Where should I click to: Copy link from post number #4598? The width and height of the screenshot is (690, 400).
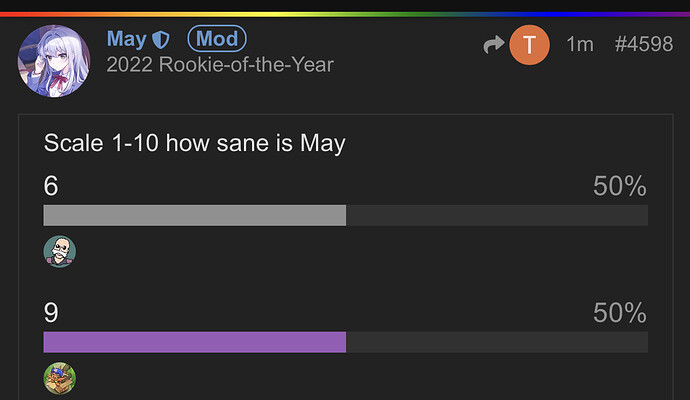tap(644, 44)
